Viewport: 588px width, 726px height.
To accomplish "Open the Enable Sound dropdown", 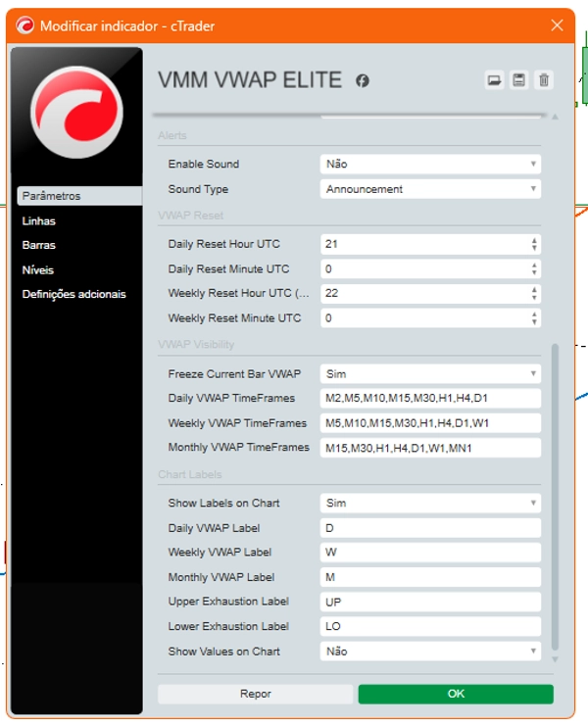I will click(x=430, y=164).
